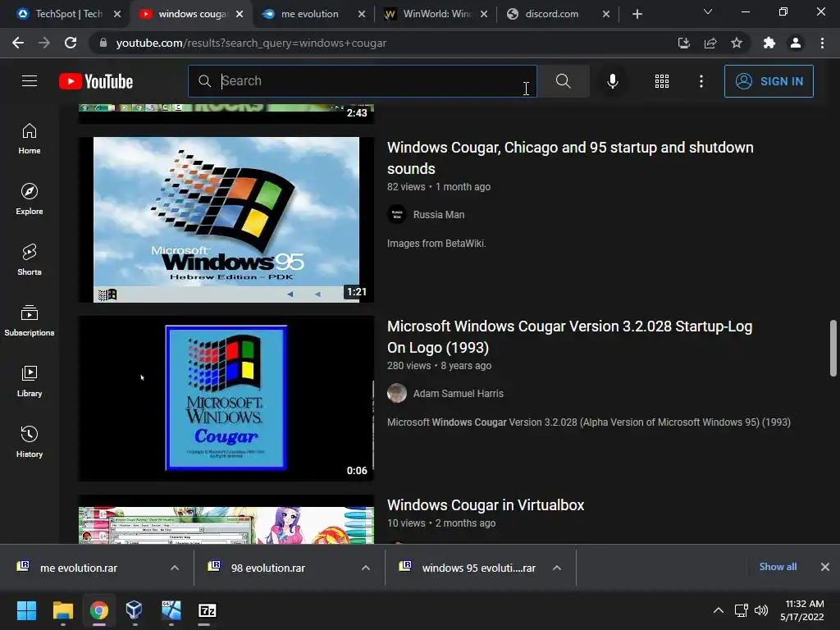The image size is (840, 630).
Task: Click the page vertical scrollbar thumb
Action: pyautogui.click(x=833, y=348)
